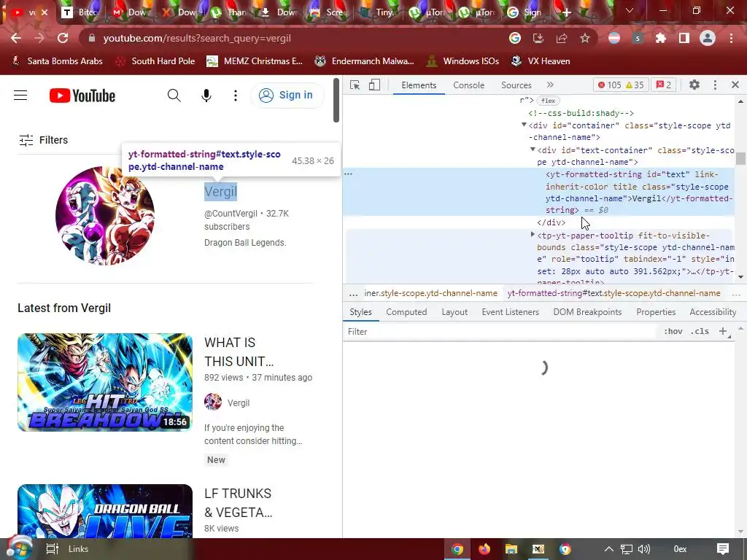
Task: Bookmark this page with star icon
Action: tap(584, 38)
